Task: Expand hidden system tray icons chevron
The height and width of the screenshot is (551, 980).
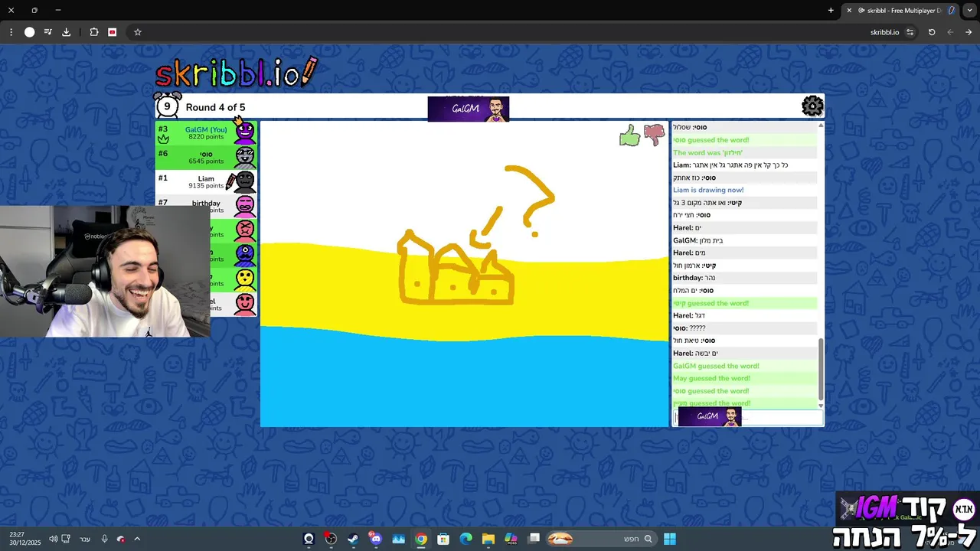Action: coord(137,539)
